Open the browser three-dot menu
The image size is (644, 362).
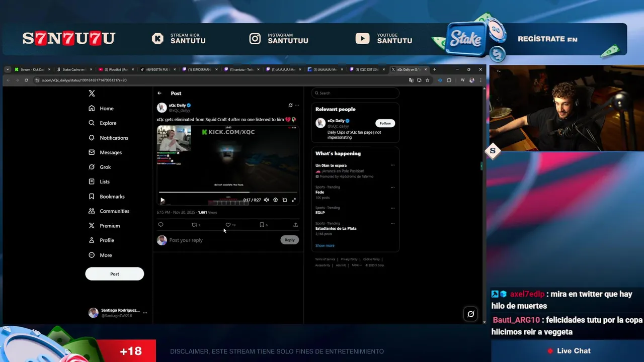pos(480,80)
